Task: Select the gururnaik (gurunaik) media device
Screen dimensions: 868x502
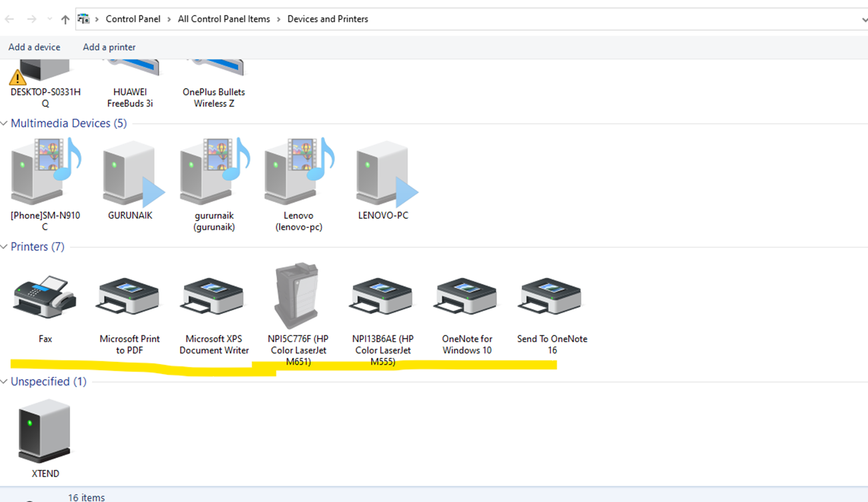Action: (x=214, y=172)
